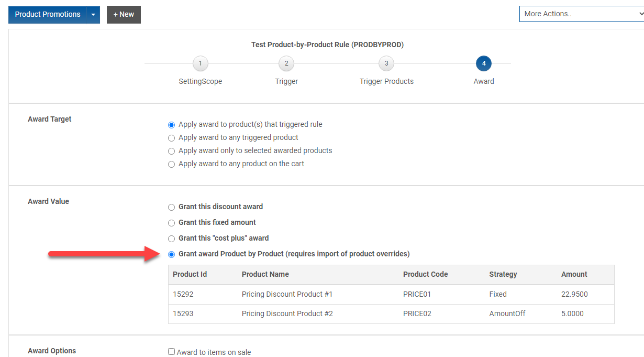Select Grant award Product by Product option
644x357 pixels.
click(x=171, y=254)
